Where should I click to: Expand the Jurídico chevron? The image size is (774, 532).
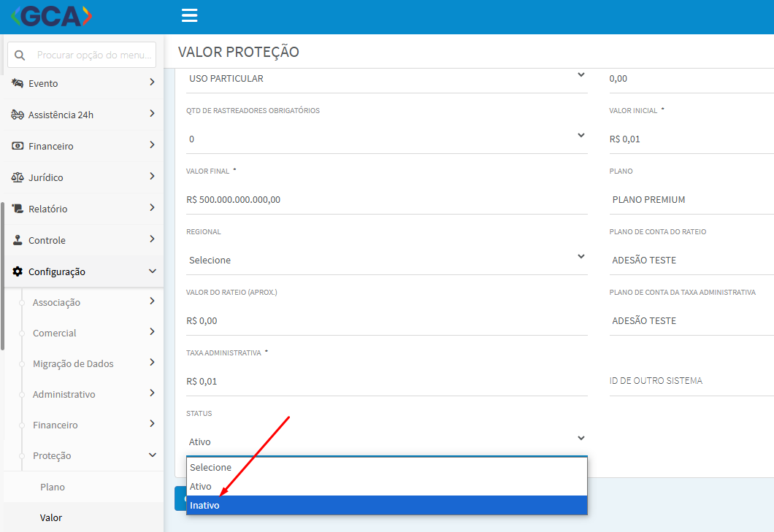152,176
